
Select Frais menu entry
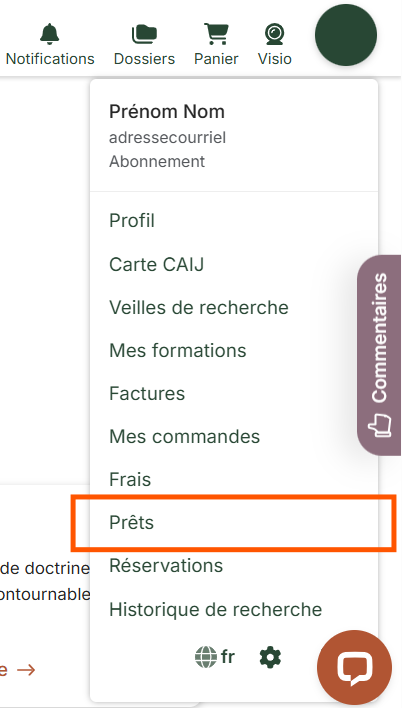pos(130,480)
